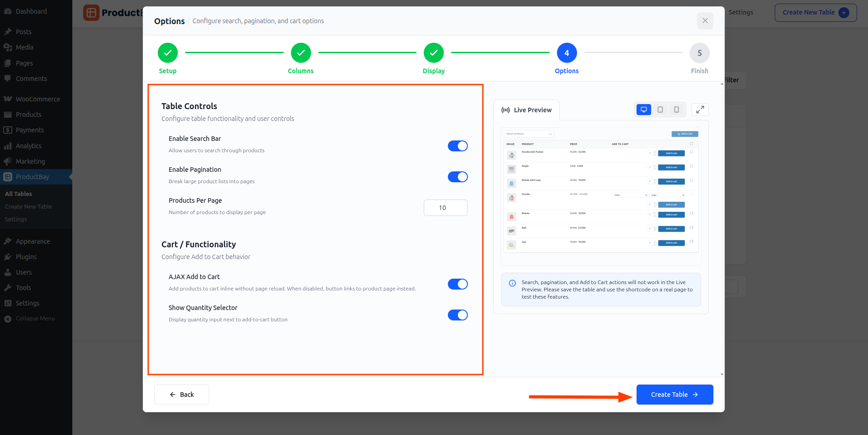Screen dimensions: 868x435
Task: Jump to the Display step circle
Action: click(x=433, y=53)
